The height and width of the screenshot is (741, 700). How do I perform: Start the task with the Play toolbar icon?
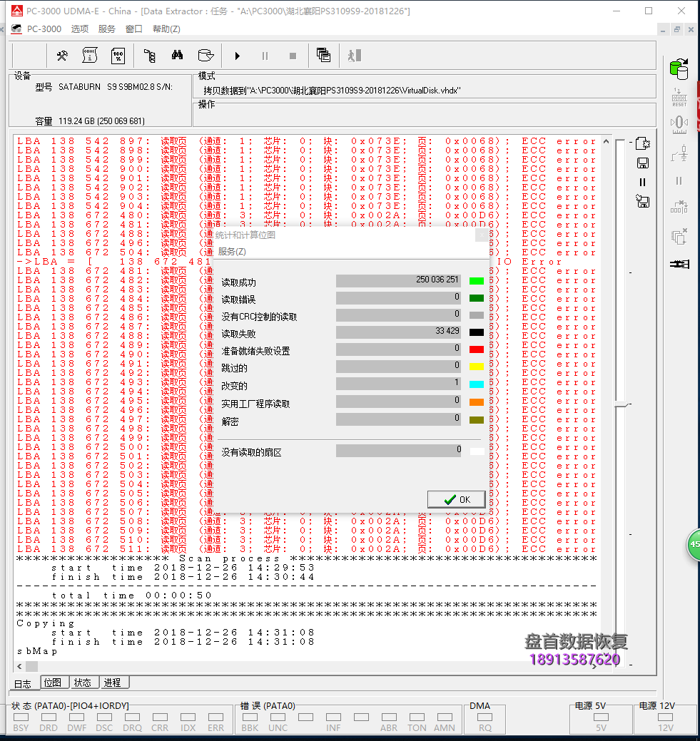point(238,56)
